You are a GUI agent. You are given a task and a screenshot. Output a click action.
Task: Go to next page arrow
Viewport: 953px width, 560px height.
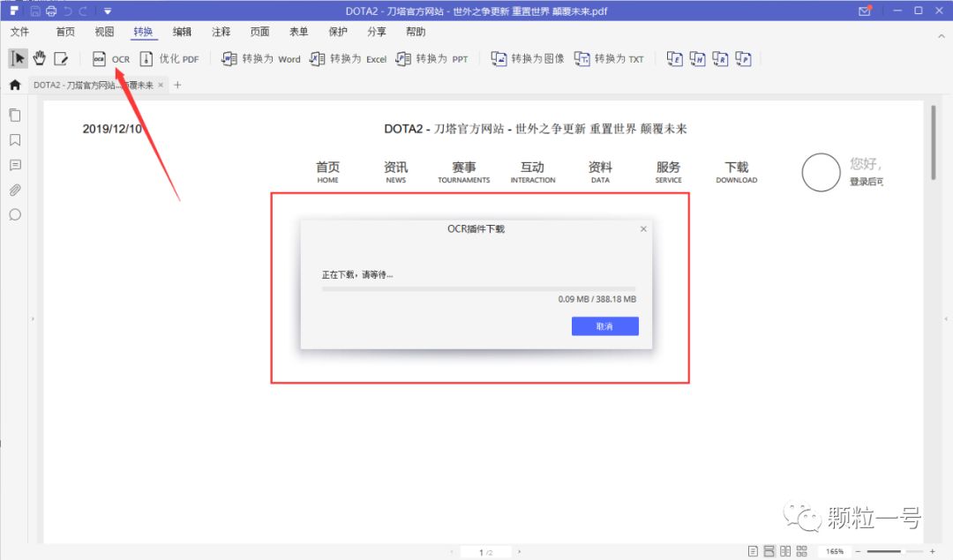pyautogui.click(x=519, y=551)
